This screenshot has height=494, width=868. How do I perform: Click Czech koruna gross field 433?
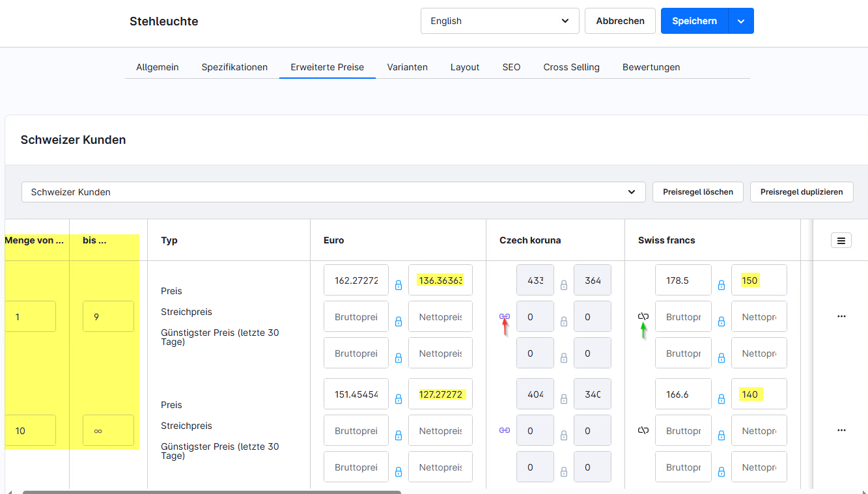(535, 280)
